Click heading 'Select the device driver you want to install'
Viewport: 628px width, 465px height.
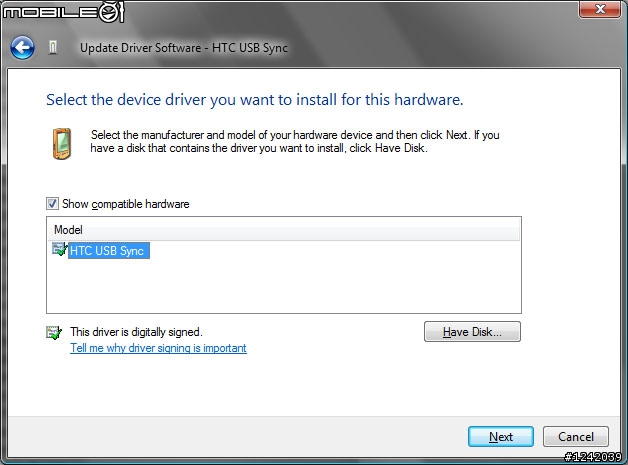[255, 100]
